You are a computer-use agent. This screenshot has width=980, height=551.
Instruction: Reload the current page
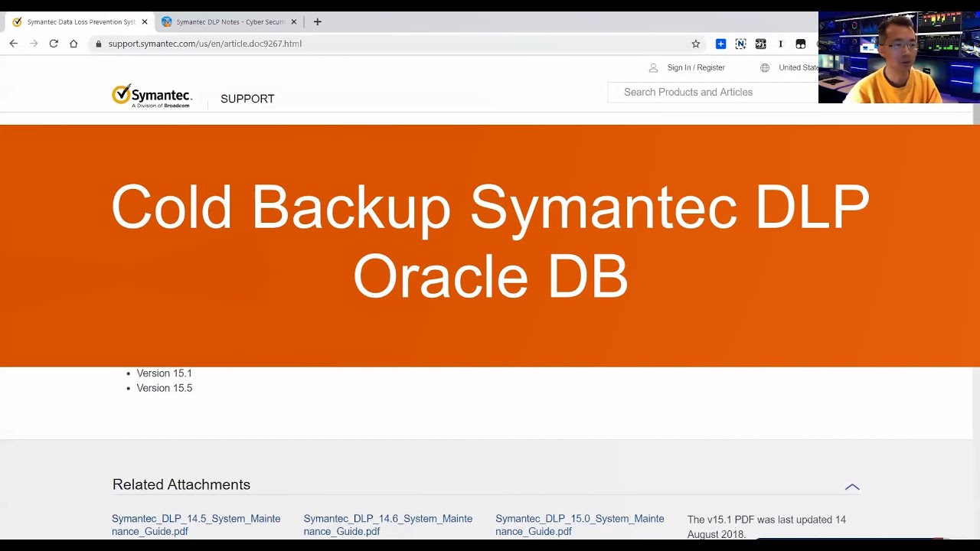pyautogui.click(x=54, y=44)
